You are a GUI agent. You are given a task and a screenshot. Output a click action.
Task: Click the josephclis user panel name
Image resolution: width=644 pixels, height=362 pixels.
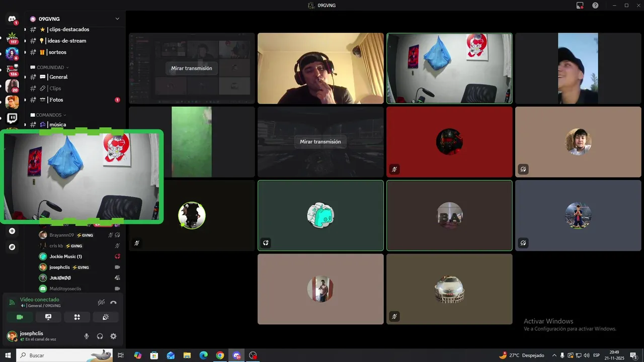coord(31,333)
